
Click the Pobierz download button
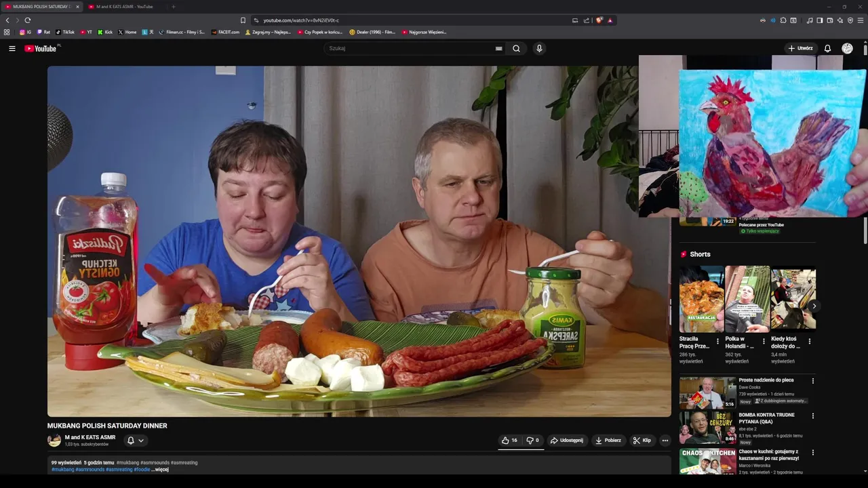point(608,441)
